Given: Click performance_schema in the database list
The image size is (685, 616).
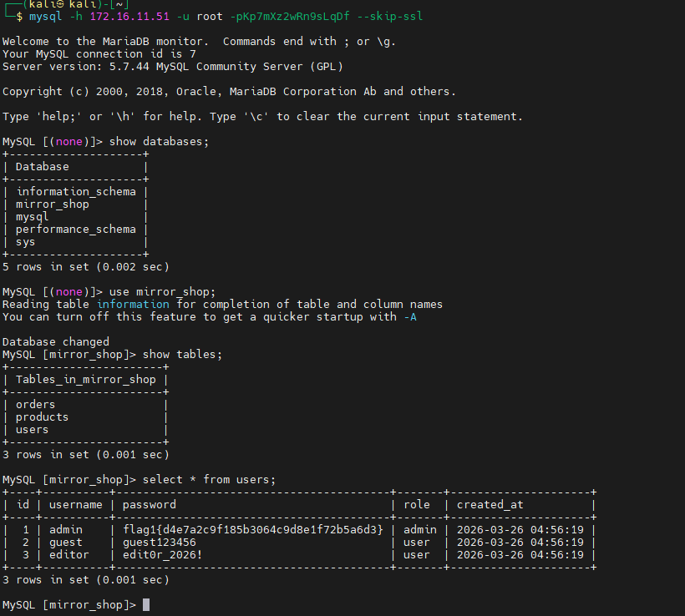Looking at the screenshot, I should [x=75, y=229].
